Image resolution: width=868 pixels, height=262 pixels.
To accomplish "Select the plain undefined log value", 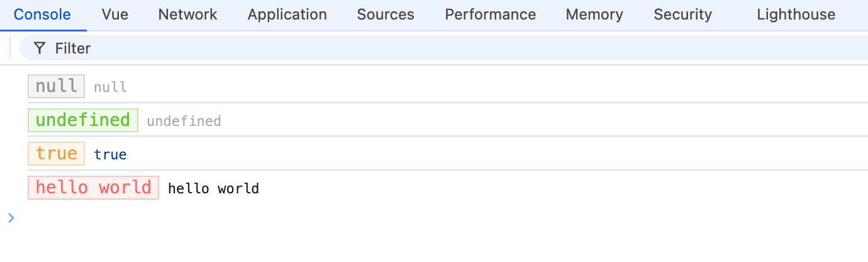I will click(184, 121).
